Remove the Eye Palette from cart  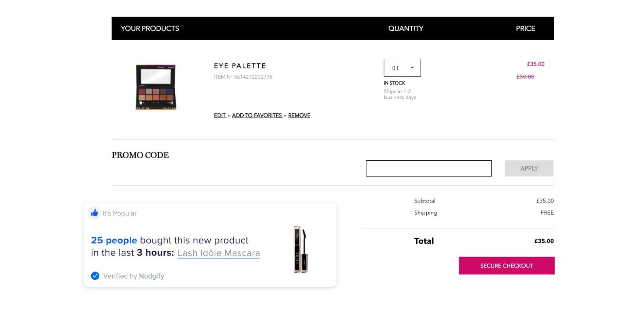pyautogui.click(x=299, y=115)
